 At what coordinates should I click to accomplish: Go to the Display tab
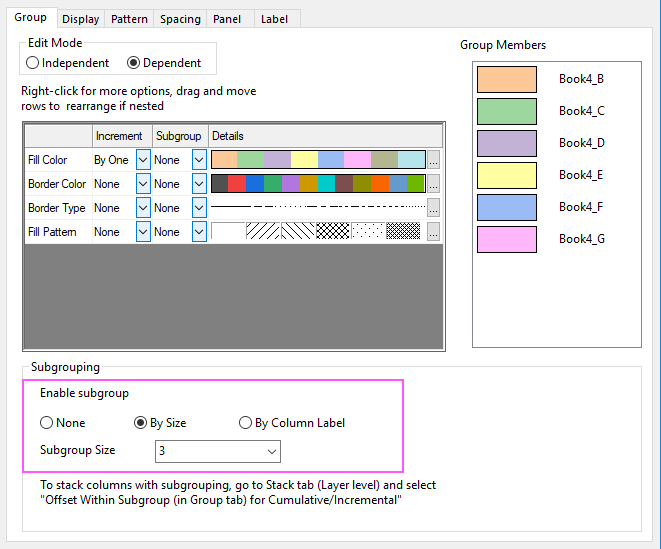pos(80,19)
